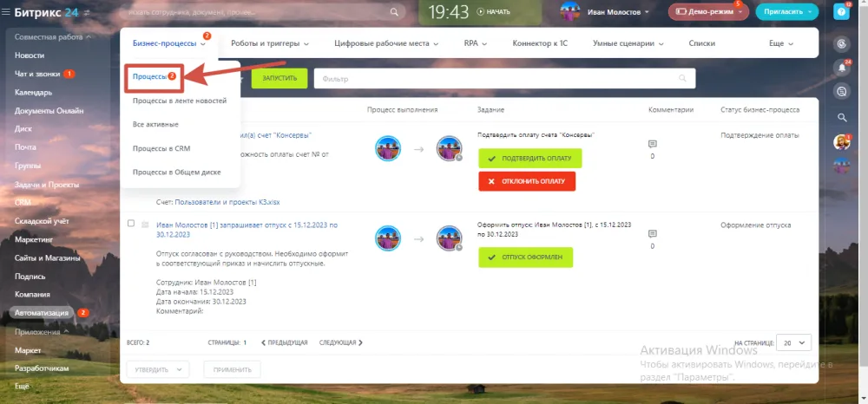
Task: Click comment icon in vacation request row
Action: tap(652, 234)
